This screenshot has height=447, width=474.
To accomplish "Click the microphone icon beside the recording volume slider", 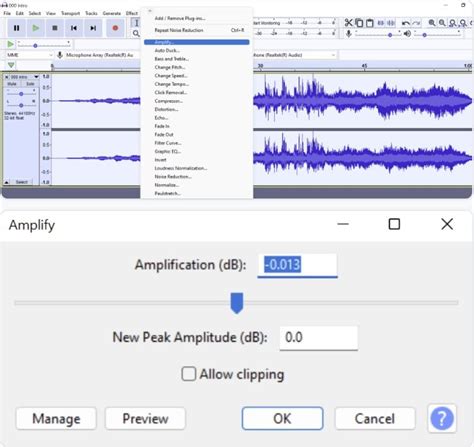I will click(x=349, y=34).
